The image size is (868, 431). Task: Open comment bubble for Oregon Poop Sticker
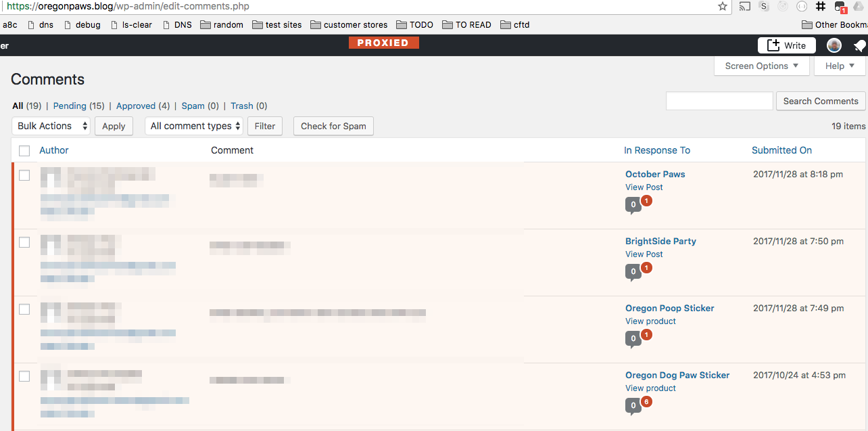coord(633,338)
